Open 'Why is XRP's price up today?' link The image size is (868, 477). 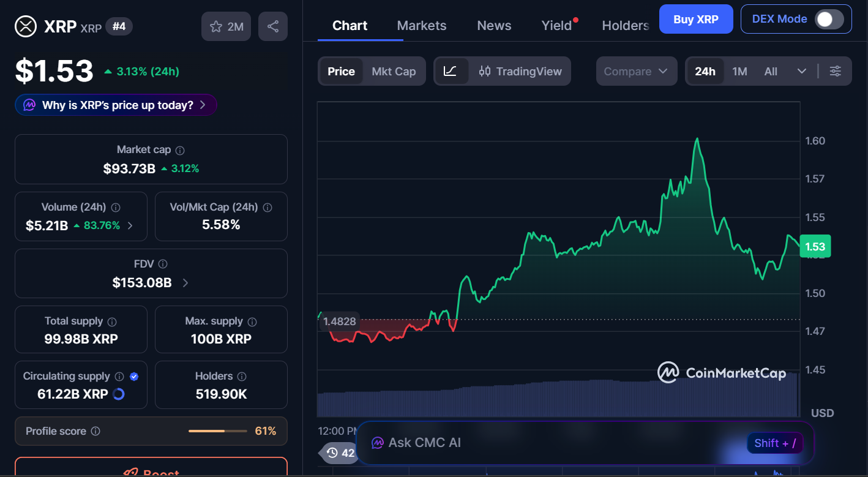click(x=115, y=105)
